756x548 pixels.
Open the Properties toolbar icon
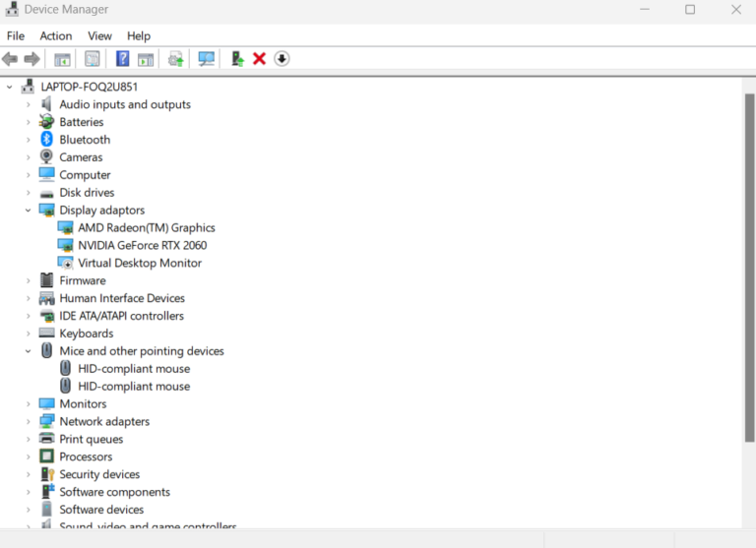[93, 59]
